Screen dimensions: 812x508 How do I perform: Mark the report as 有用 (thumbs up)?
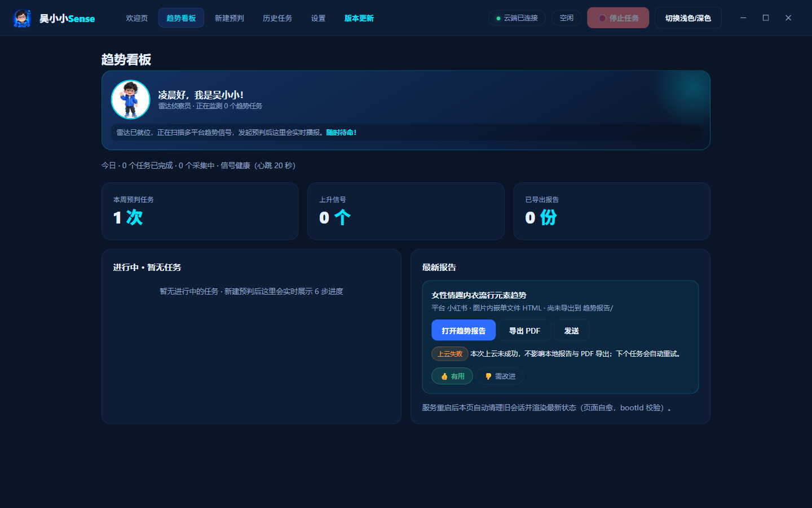pos(452,376)
